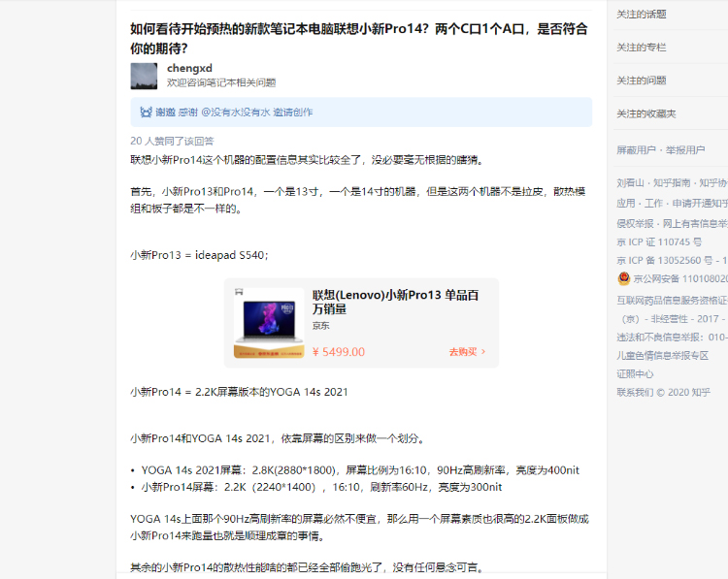Open the question title about 小新Pro14
The image size is (728, 579).
click(x=359, y=39)
